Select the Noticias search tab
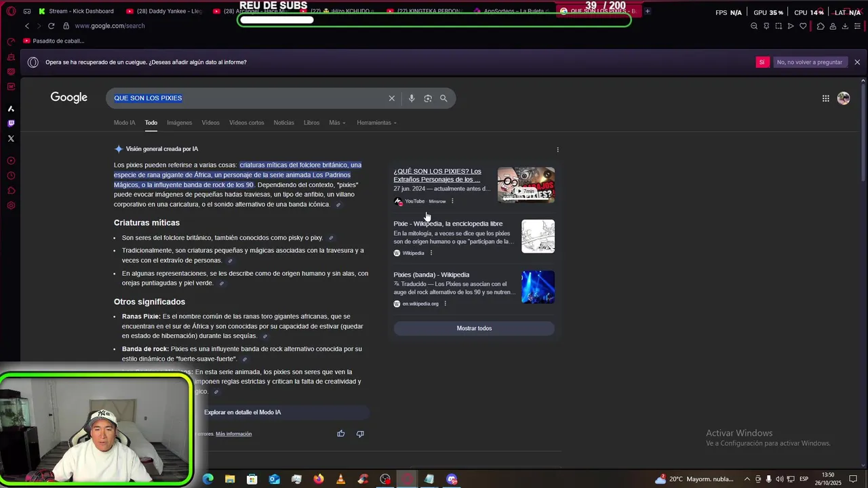 284,123
